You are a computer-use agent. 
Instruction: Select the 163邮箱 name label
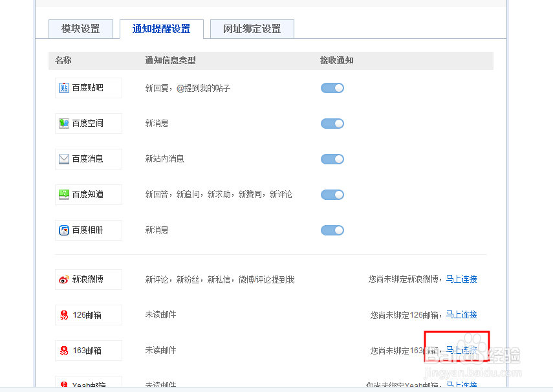pos(87,351)
